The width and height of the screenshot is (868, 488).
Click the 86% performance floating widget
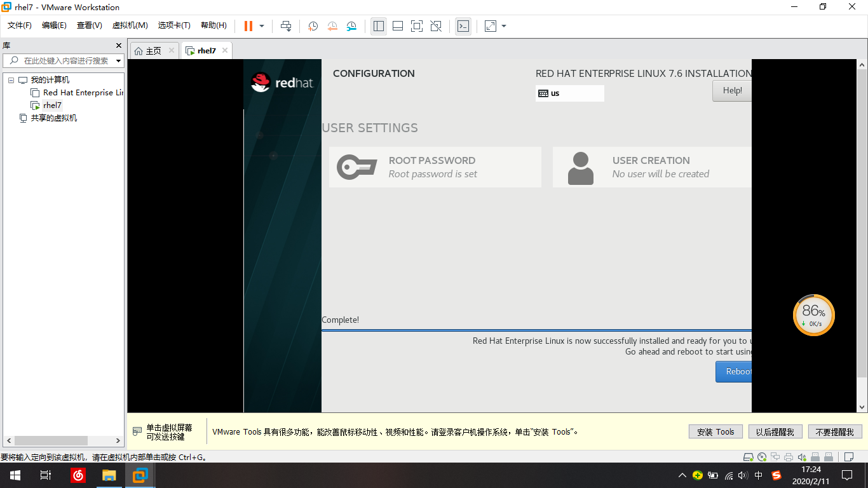[x=813, y=315]
